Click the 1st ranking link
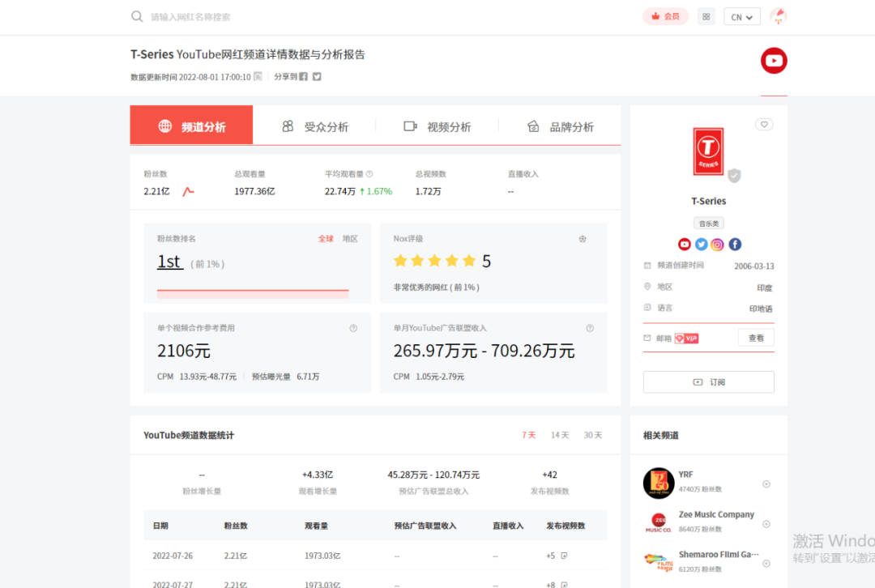 [169, 262]
